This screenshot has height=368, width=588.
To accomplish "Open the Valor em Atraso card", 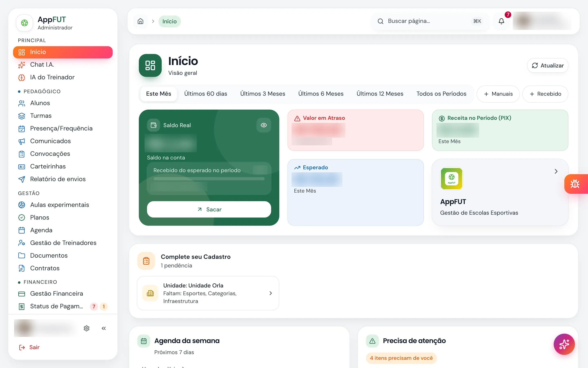I will tap(355, 130).
